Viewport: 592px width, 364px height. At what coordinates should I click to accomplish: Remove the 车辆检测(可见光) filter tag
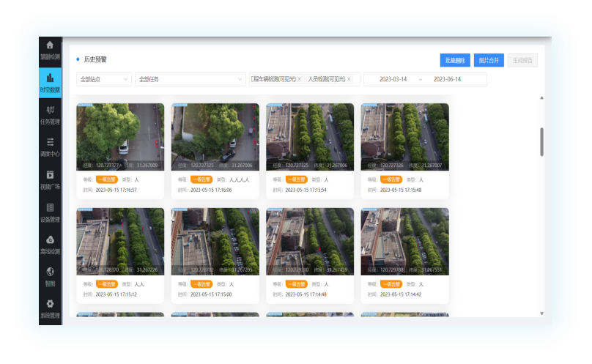300,79
